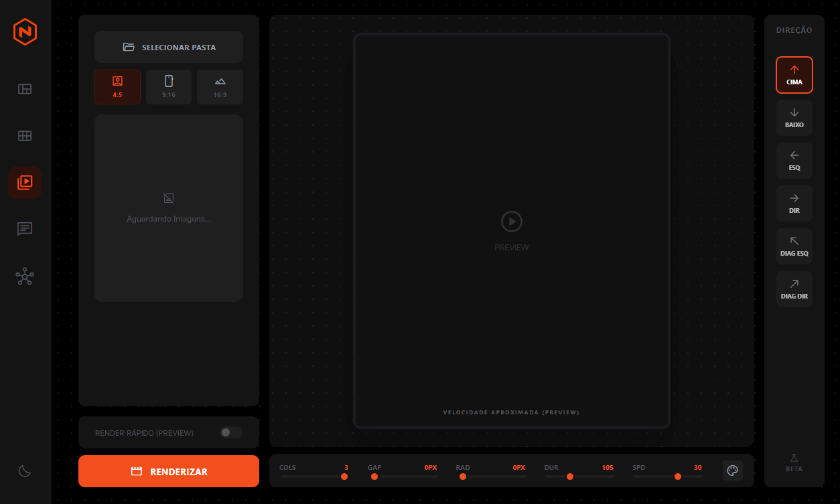840x504 pixels.
Task: Click the orange hexagon N logo
Action: coord(25,31)
